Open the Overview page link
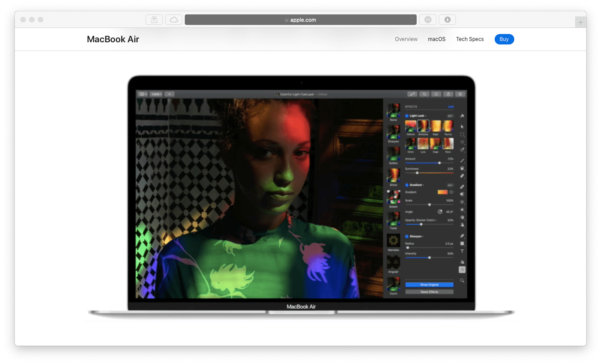Image resolution: width=601 pixels, height=364 pixels. [x=406, y=39]
